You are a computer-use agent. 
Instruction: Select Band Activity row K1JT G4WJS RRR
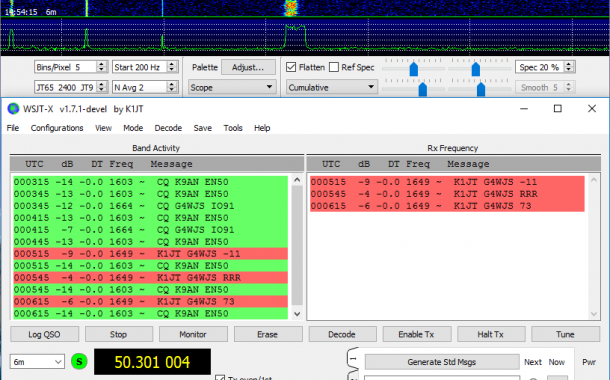tap(151, 277)
